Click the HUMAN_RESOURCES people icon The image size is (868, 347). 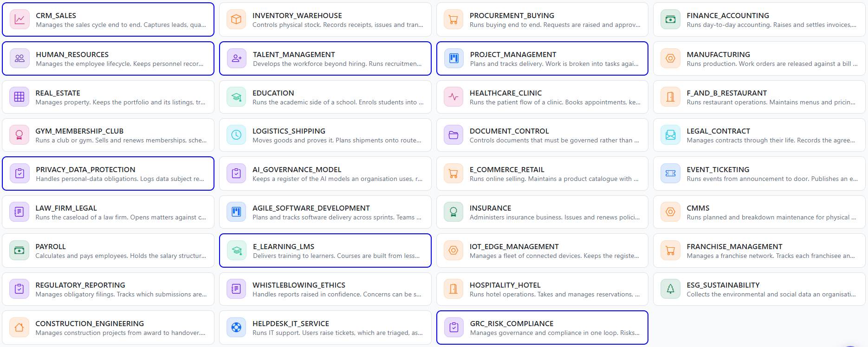tap(19, 58)
